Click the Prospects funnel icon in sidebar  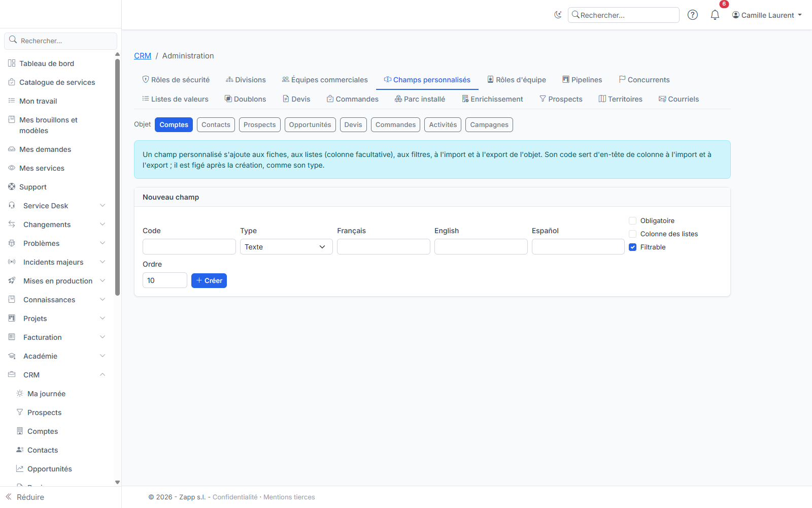pos(20,412)
